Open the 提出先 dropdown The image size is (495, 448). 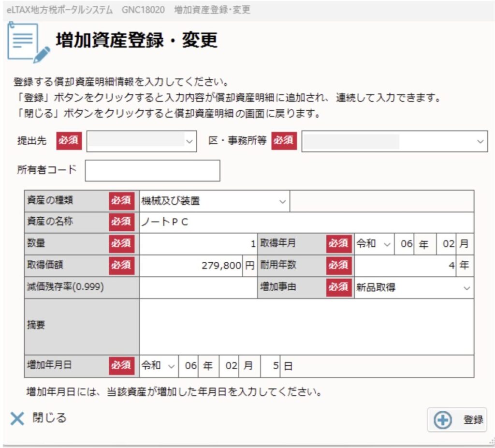click(x=141, y=141)
